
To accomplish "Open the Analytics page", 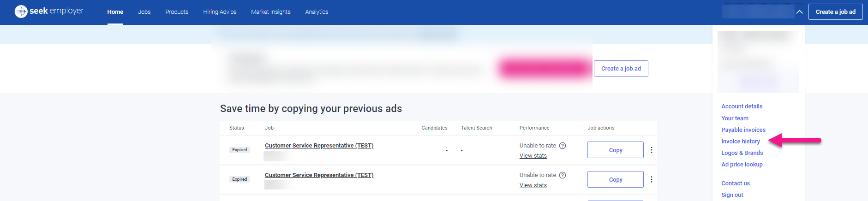I will click(x=317, y=12).
